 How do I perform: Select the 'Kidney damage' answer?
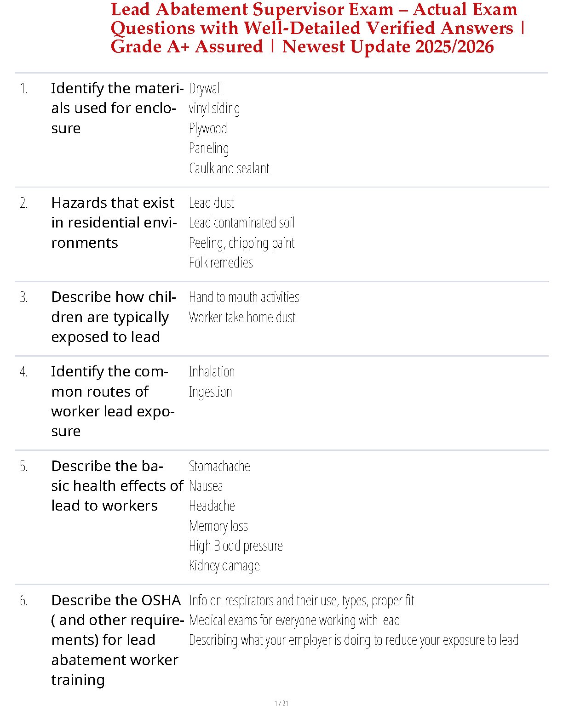coord(224,565)
